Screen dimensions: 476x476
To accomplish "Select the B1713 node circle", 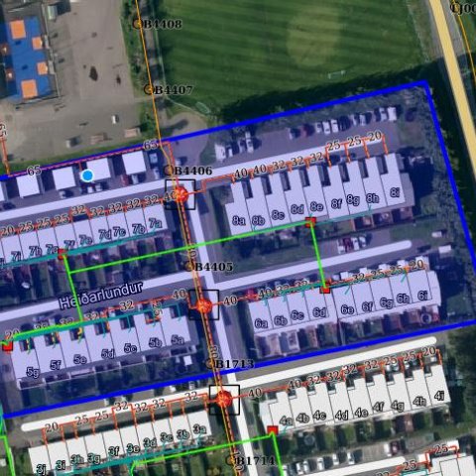I will point(210,364).
